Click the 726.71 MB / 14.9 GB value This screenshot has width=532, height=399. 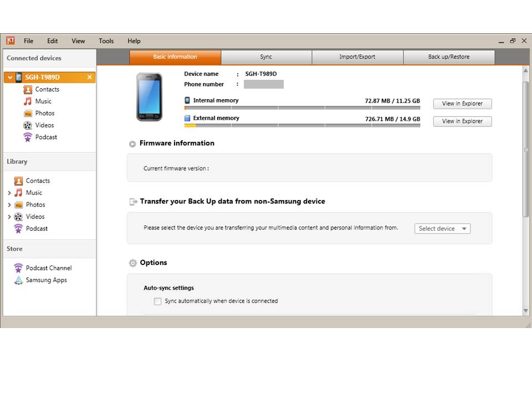pyautogui.click(x=392, y=119)
